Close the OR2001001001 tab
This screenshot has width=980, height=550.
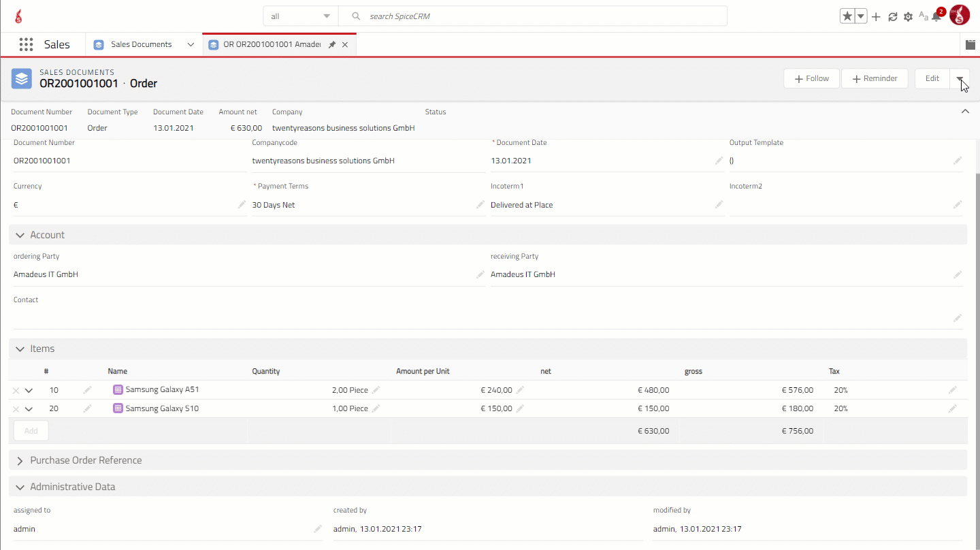[x=345, y=45]
